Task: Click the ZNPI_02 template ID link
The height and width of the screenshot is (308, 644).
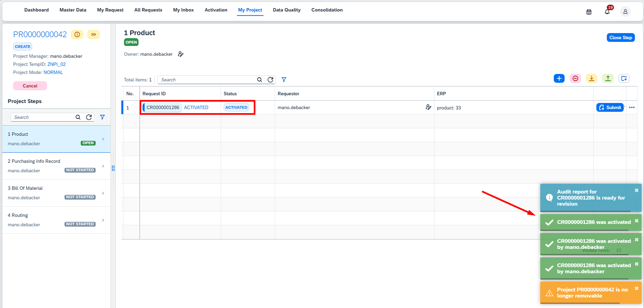Action: [x=56, y=64]
